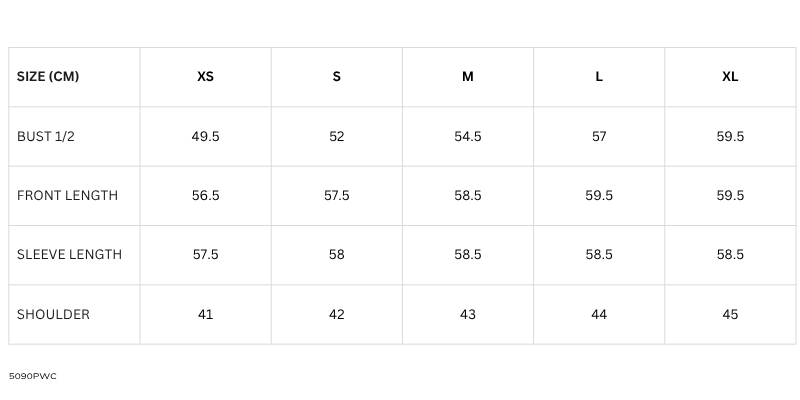Image resolution: width=800 pixels, height=400 pixels.
Task: Click the L size column header
Action: coord(599,77)
